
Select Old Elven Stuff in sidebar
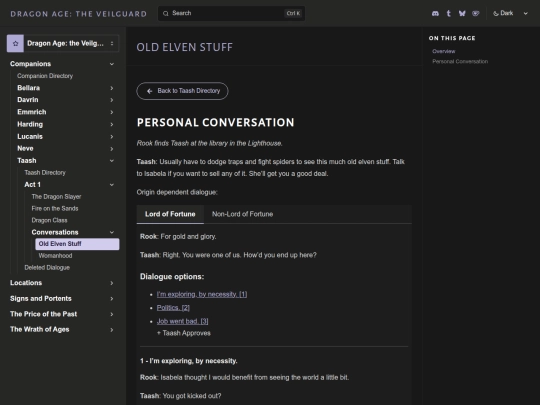[x=77, y=244]
